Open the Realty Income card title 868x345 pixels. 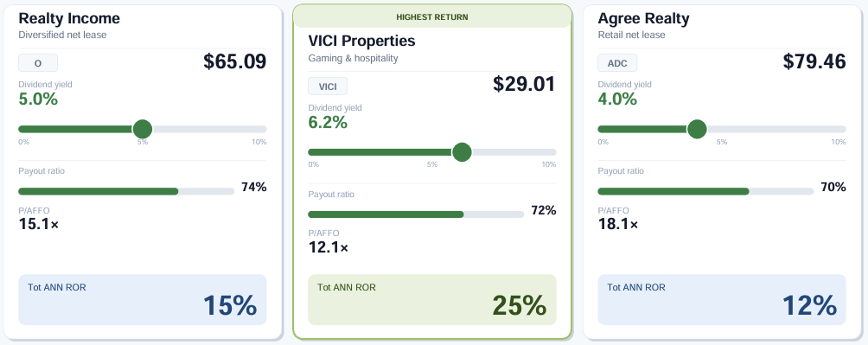point(69,18)
